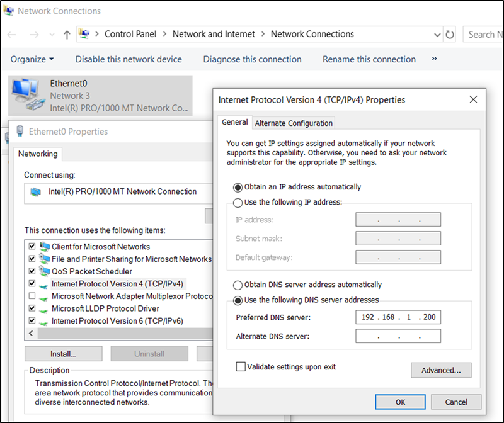Select Use the following IP address option
The width and height of the screenshot is (504, 423).
238,203
